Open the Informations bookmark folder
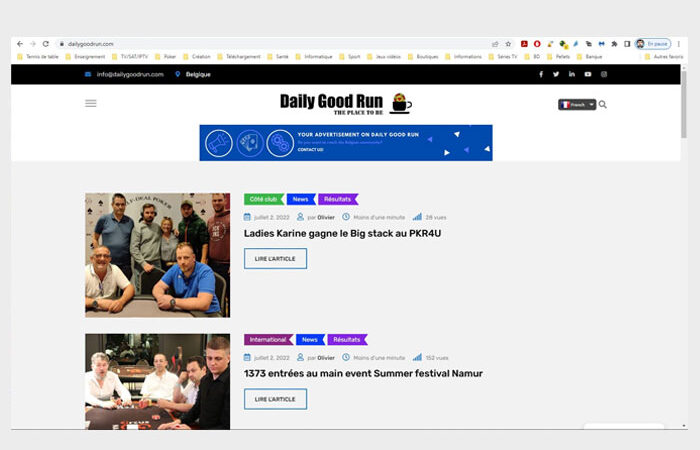This screenshot has width=700, height=450. coord(463,57)
